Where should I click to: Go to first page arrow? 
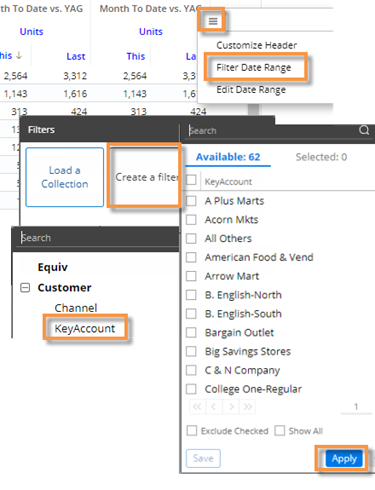pyautogui.click(x=197, y=407)
